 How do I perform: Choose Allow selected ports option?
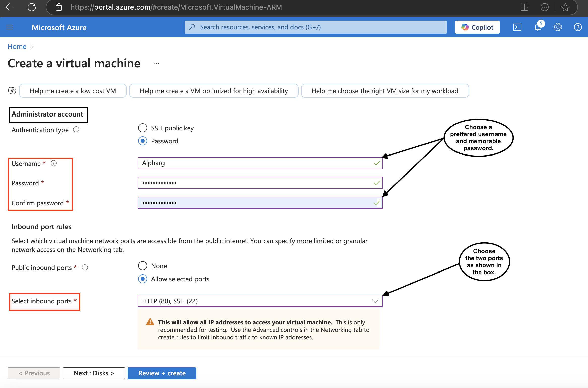(143, 279)
